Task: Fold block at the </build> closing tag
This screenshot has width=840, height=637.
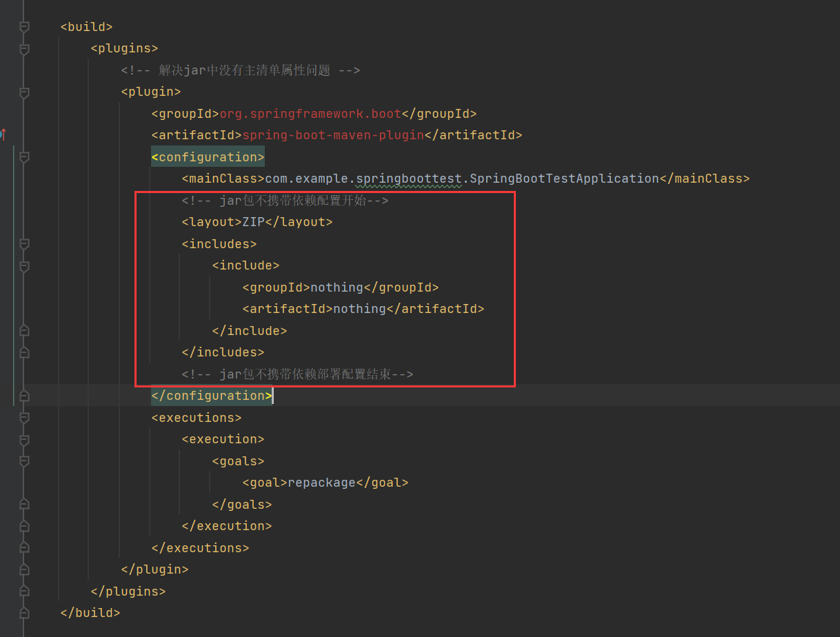Action: tap(24, 613)
